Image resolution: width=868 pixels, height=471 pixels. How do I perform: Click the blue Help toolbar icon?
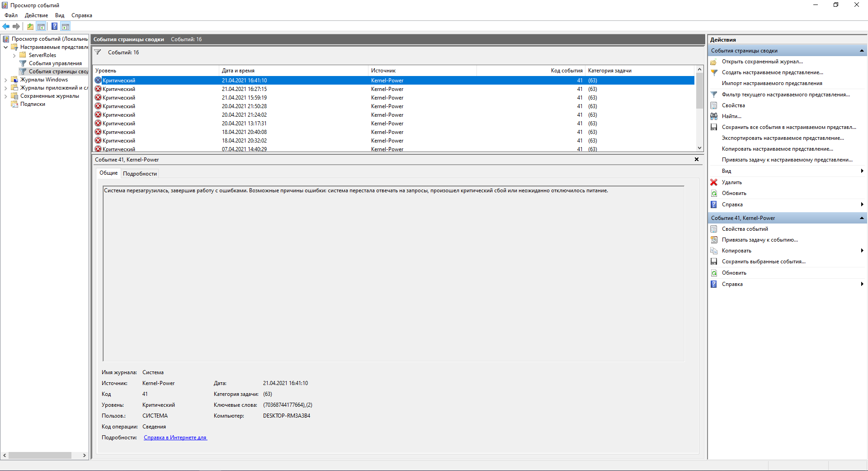pyautogui.click(x=54, y=26)
